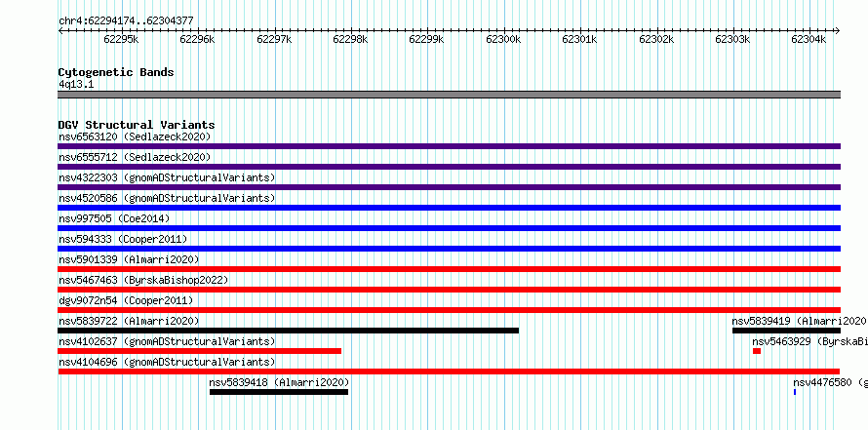
Task: Select the purple bar under nsv6563120
Action: click(449, 146)
